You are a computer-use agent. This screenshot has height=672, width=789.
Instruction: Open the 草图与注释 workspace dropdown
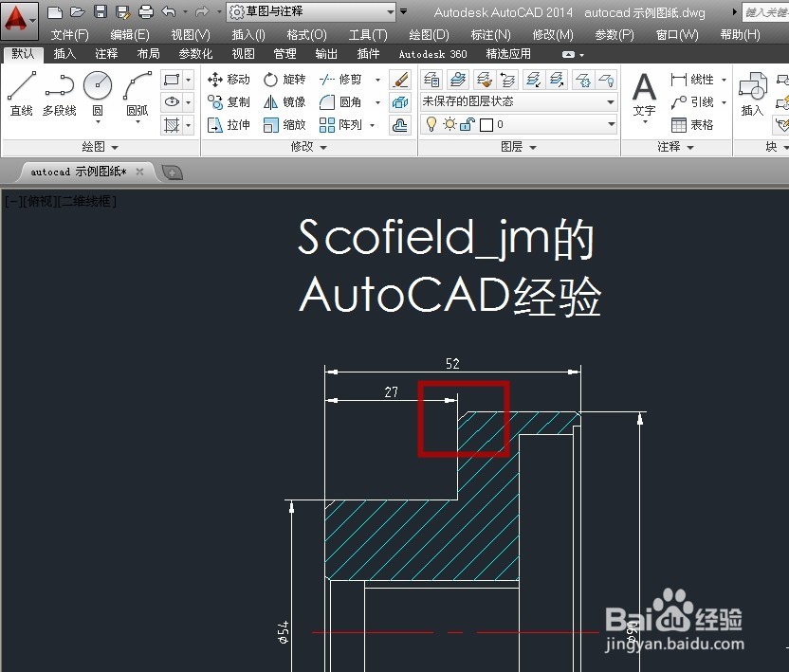point(391,12)
